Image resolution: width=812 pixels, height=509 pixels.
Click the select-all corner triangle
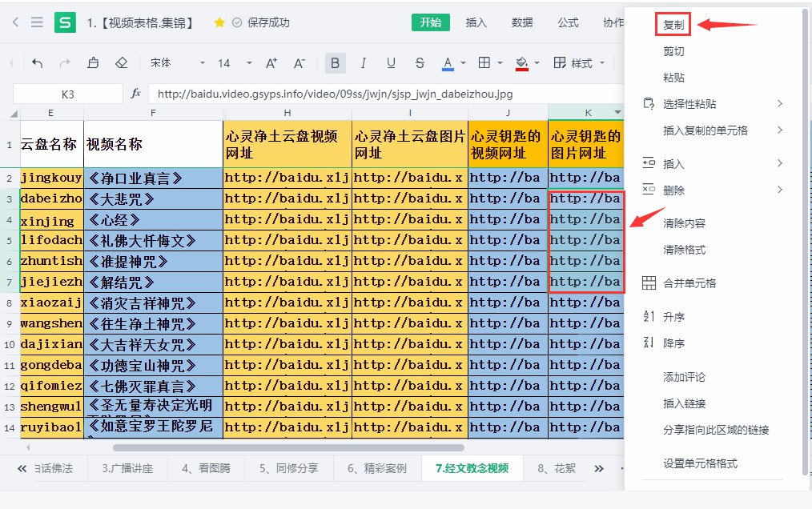pyautogui.click(x=14, y=114)
